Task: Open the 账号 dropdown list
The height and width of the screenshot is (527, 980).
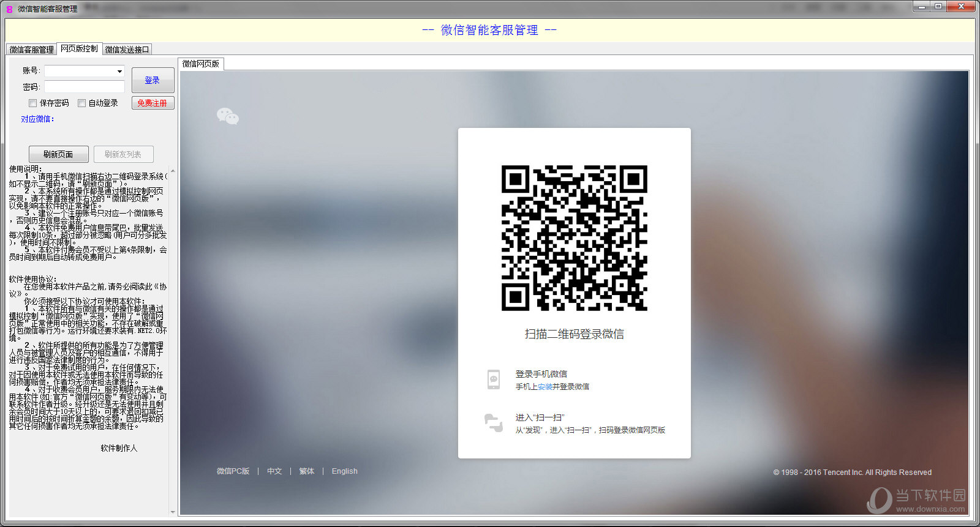Action: tap(119, 72)
